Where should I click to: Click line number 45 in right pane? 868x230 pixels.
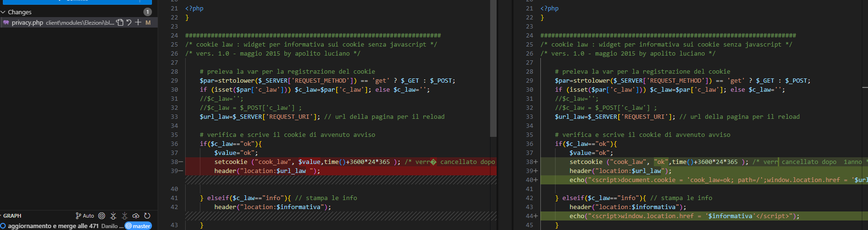(x=529, y=225)
